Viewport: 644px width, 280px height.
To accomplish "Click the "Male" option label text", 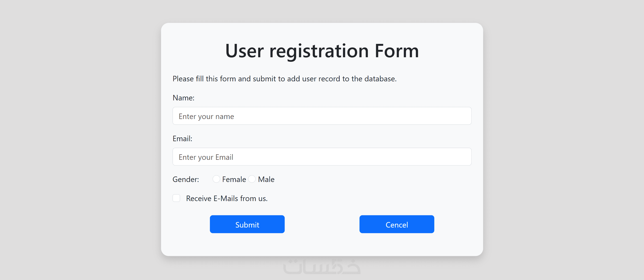I will 266,179.
